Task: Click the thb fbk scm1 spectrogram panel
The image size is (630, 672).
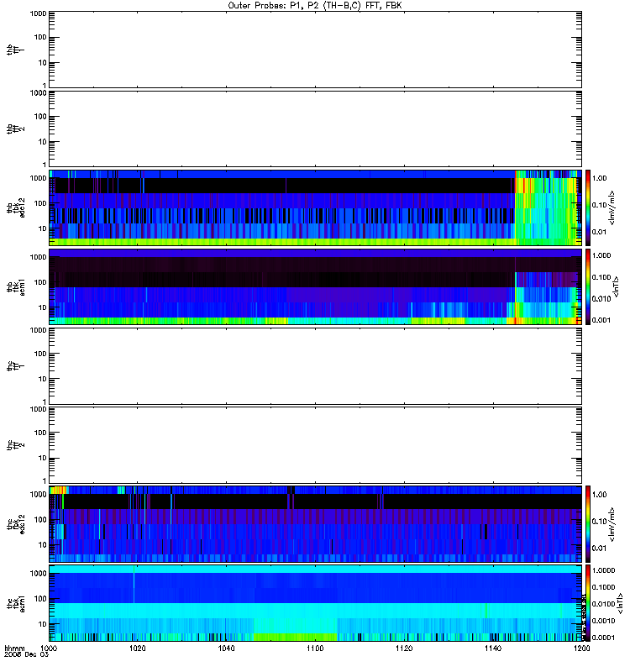Action: click(315, 286)
